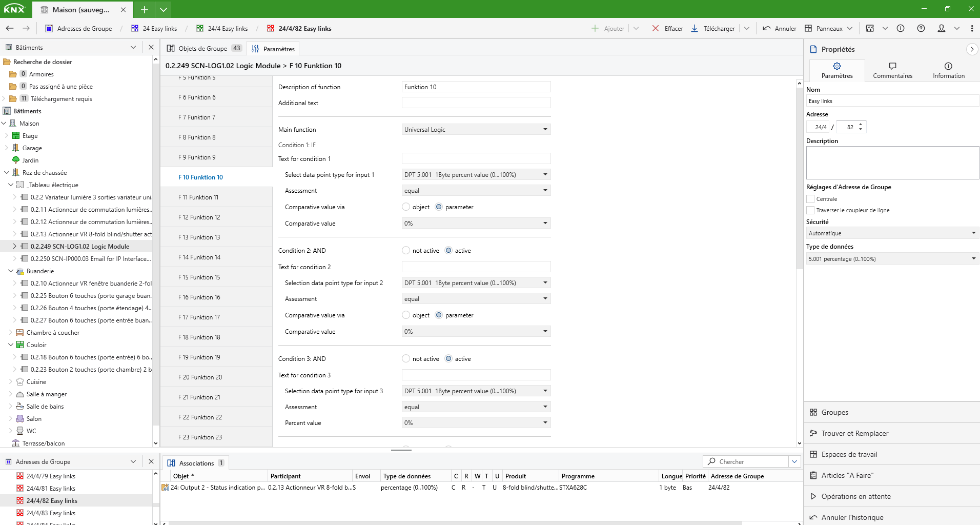980x525 pixels.
Task: Click Espaces de travail icon
Action: (813, 454)
